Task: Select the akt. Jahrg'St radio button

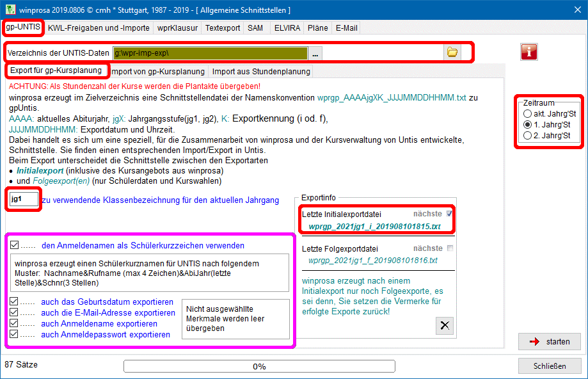Action: click(x=528, y=113)
